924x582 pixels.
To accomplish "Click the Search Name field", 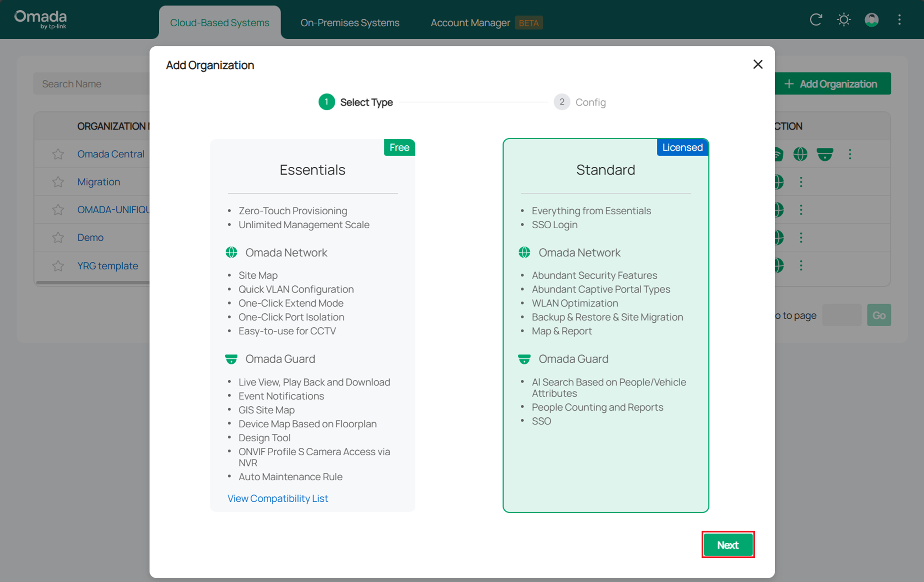I will (x=91, y=84).
